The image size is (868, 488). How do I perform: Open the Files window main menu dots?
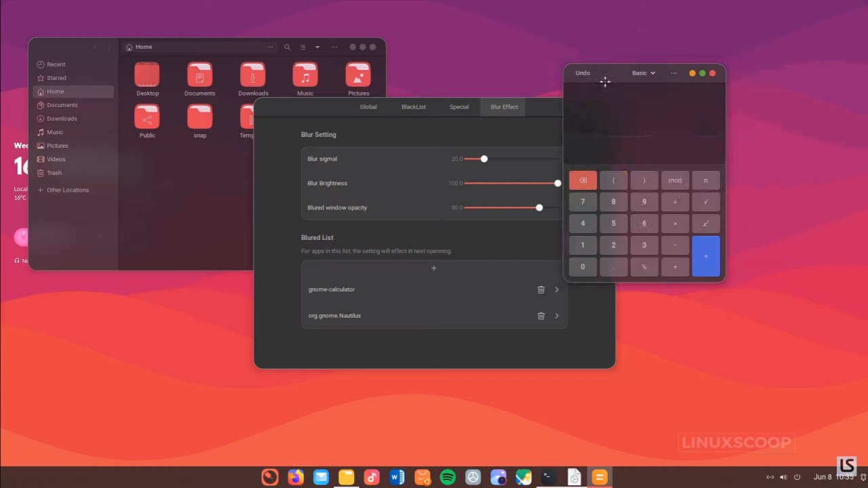pyautogui.click(x=334, y=47)
